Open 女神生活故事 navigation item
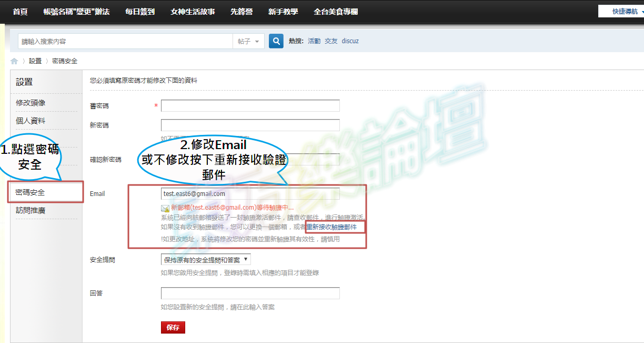Viewport: 644px width, 343px height. click(193, 12)
